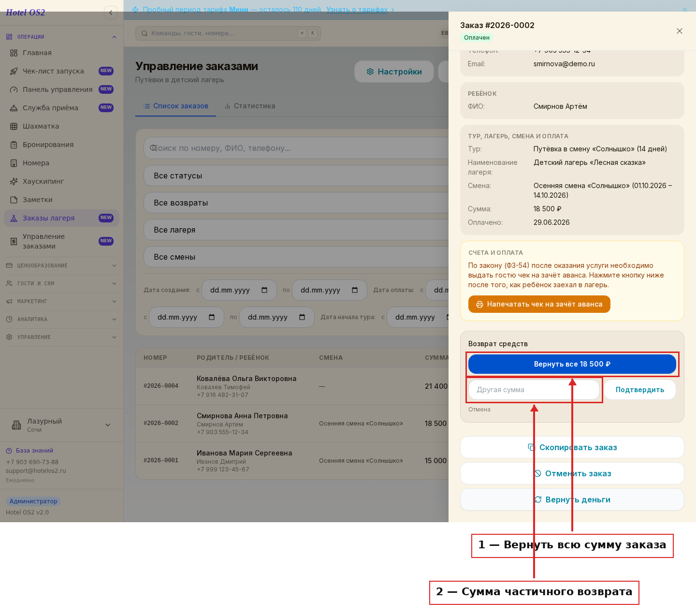Open the Узнать о тарифах link
Image resolution: width=696 pixels, height=616 pixels.
point(360,10)
